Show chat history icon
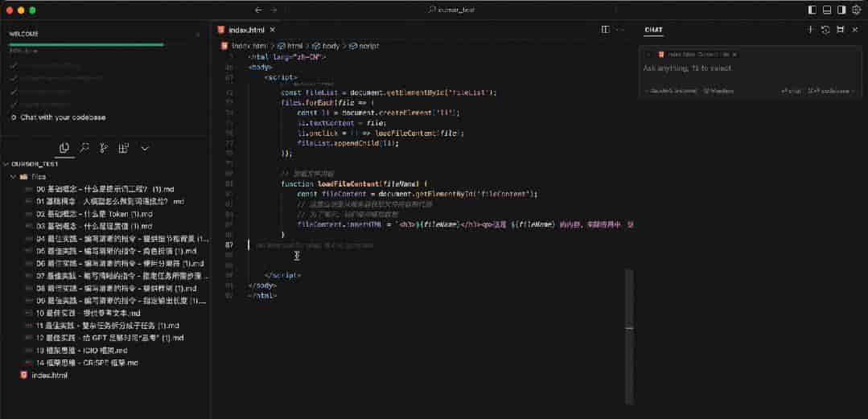The width and height of the screenshot is (868, 419). 825,30
